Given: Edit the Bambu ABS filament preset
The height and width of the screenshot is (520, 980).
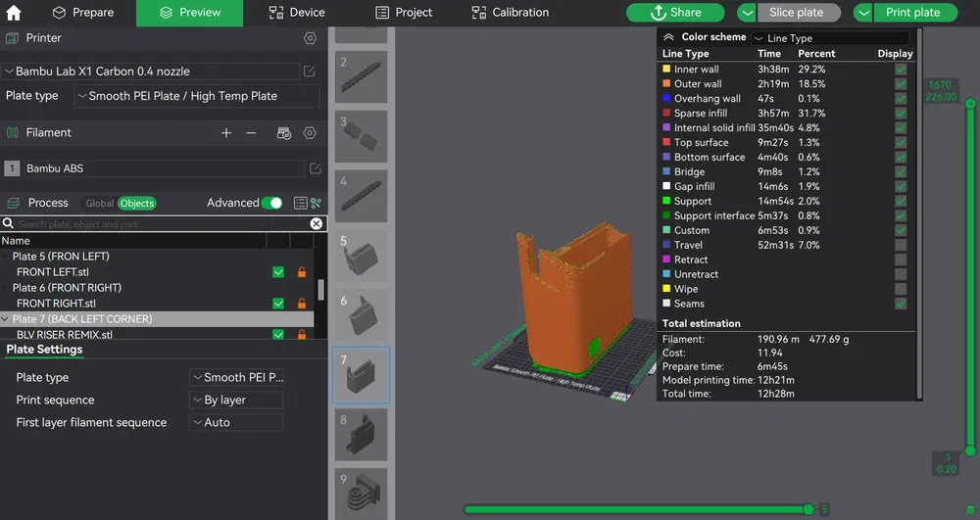Looking at the screenshot, I should point(316,167).
